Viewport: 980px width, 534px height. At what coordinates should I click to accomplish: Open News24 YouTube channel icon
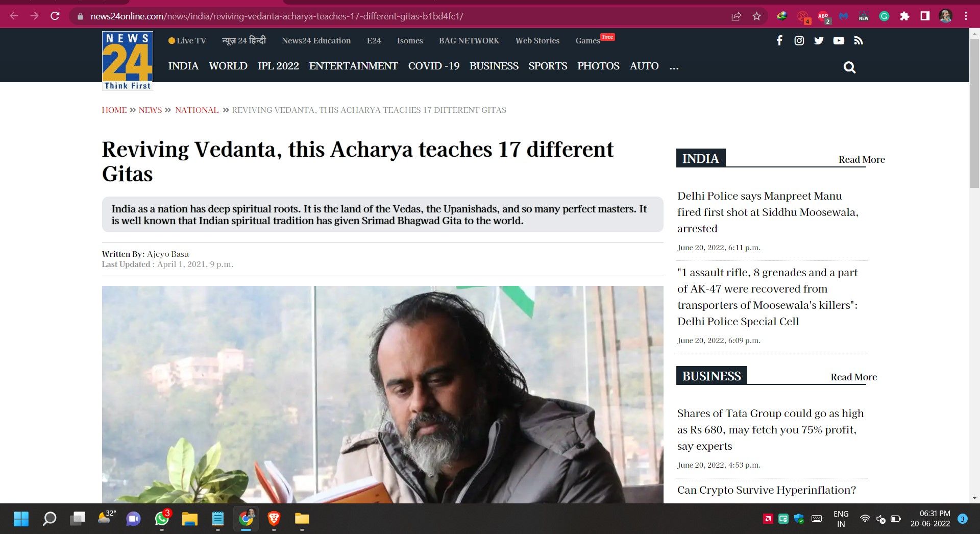[x=839, y=40]
